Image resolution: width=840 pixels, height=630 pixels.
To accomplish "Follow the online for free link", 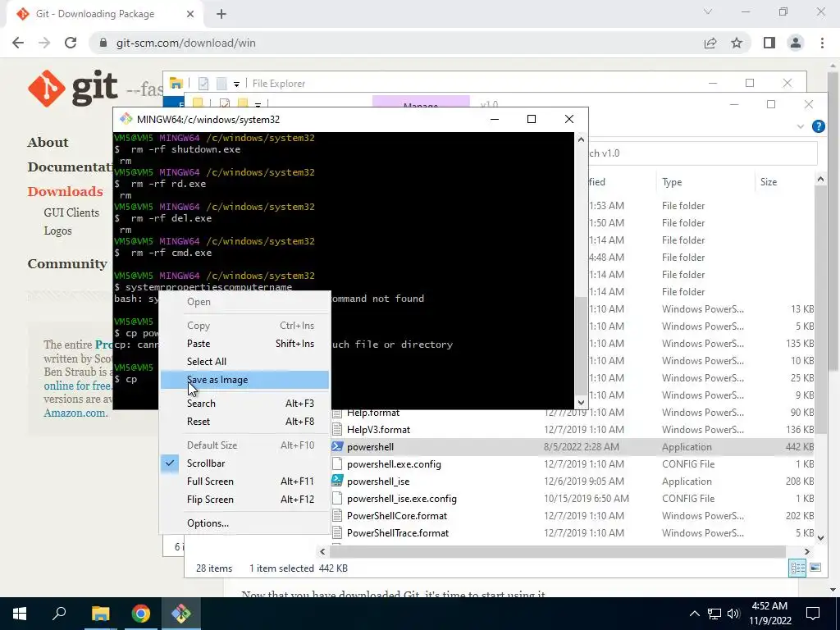I will pyautogui.click(x=78, y=386).
